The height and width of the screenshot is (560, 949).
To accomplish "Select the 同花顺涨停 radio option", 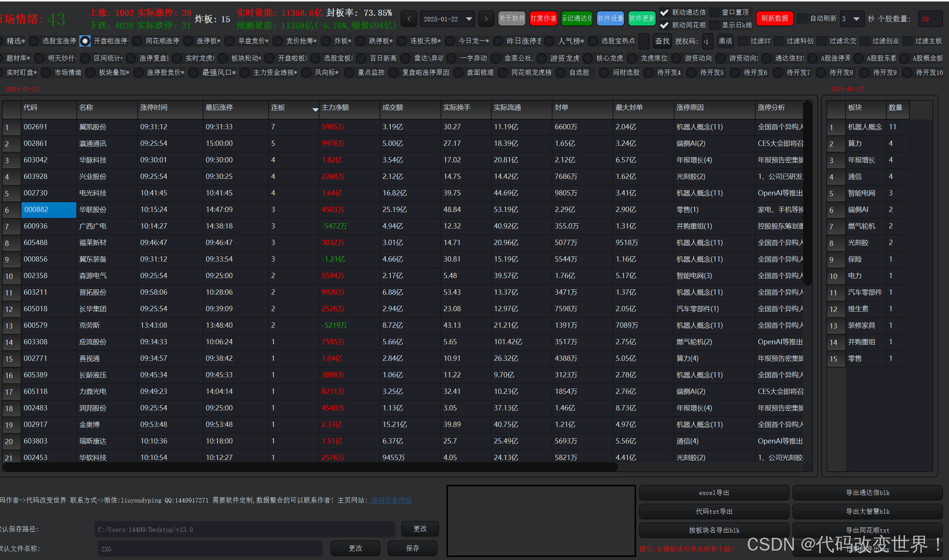I will 137,41.
